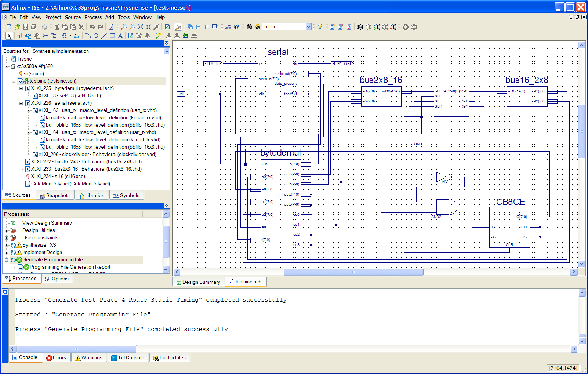Click the Navigate Back arrow icon
588x374 pixels.
[x=406, y=27]
